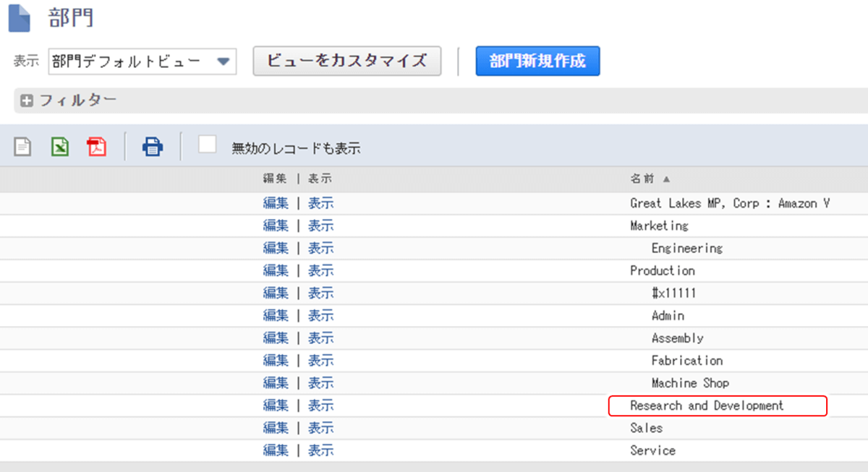Toggle 無効のレコードも表示 checkbox

(x=208, y=145)
